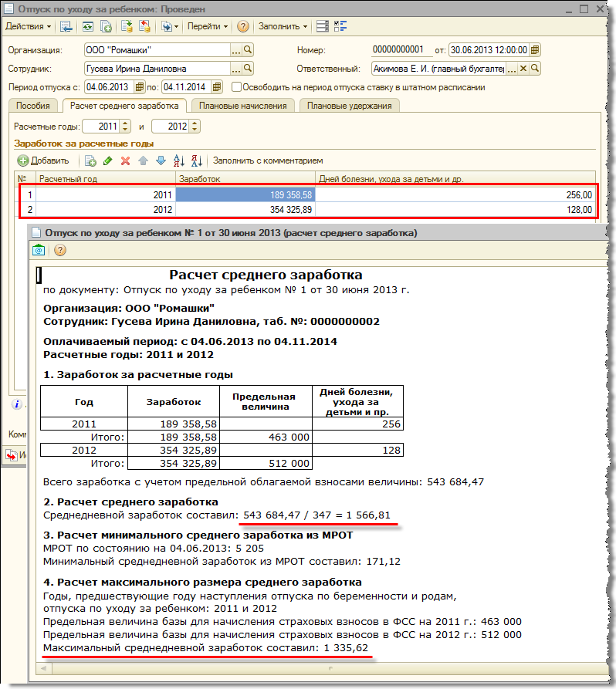Viewport: 616px width, 689px height.
Task: Click the spinner of second calculation year 2012
Action: point(195,127)
